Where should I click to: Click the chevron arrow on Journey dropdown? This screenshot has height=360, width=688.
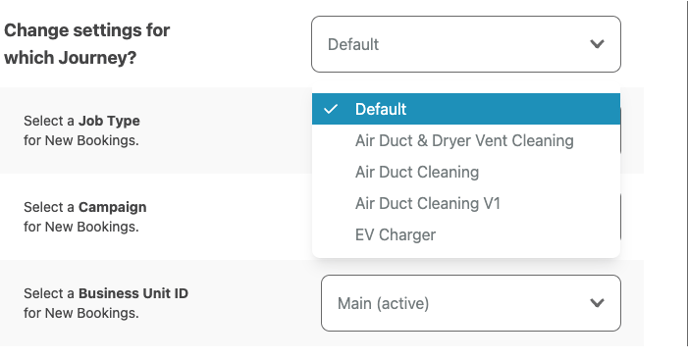pos(597,44)
